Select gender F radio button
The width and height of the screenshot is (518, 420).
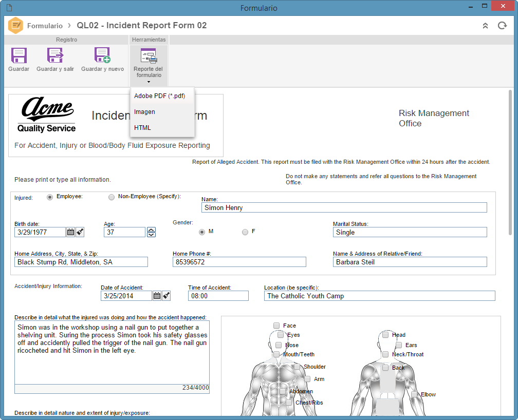click(x=245, y=232)
